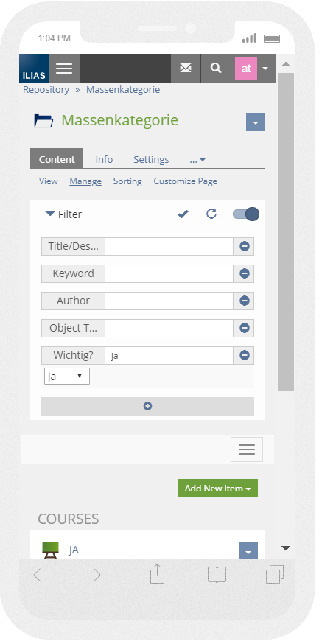Remove the Keyword filter field
The height and width of the screenshot is (644, 322).
pyautogui.click(x=245, y=273)
